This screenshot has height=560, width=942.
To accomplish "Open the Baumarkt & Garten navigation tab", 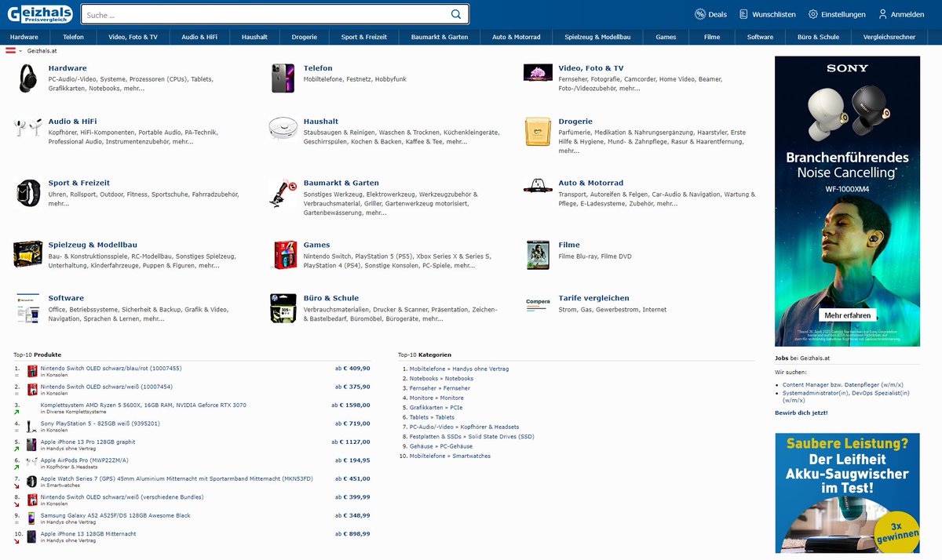I will pyautogui.click(x=439, y=37).
